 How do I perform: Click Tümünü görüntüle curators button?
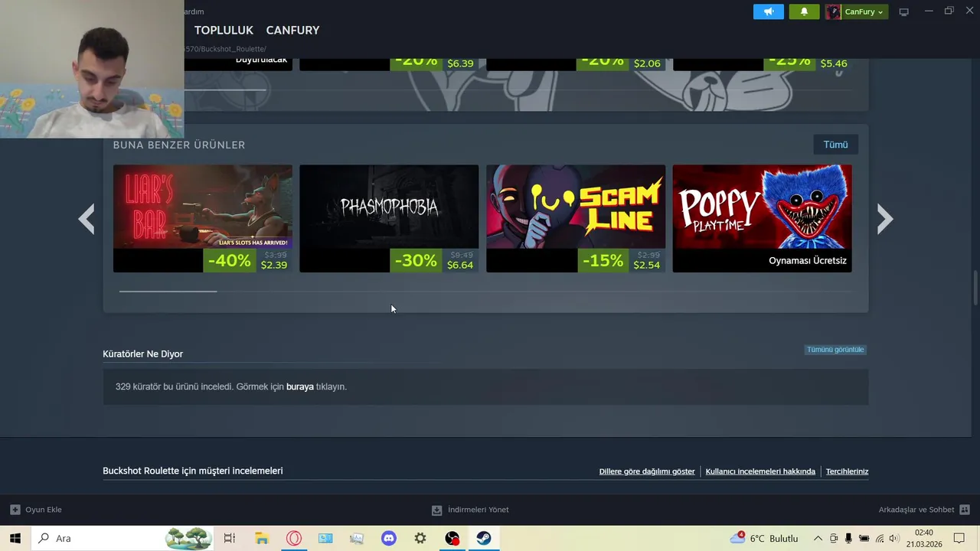point(835,350)
